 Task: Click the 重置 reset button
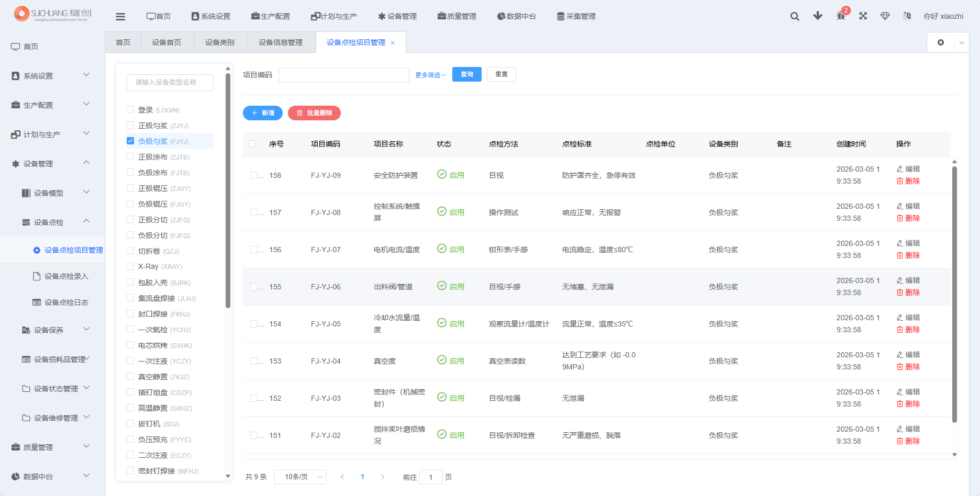(502, 74)
